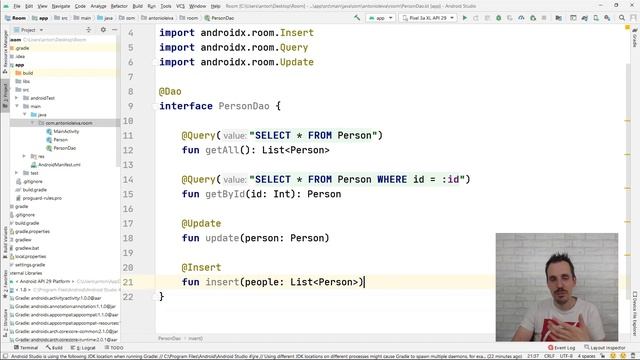This screenshot has width=640, height=360.
Task: Open the Structure side tab
Action: 5,324
